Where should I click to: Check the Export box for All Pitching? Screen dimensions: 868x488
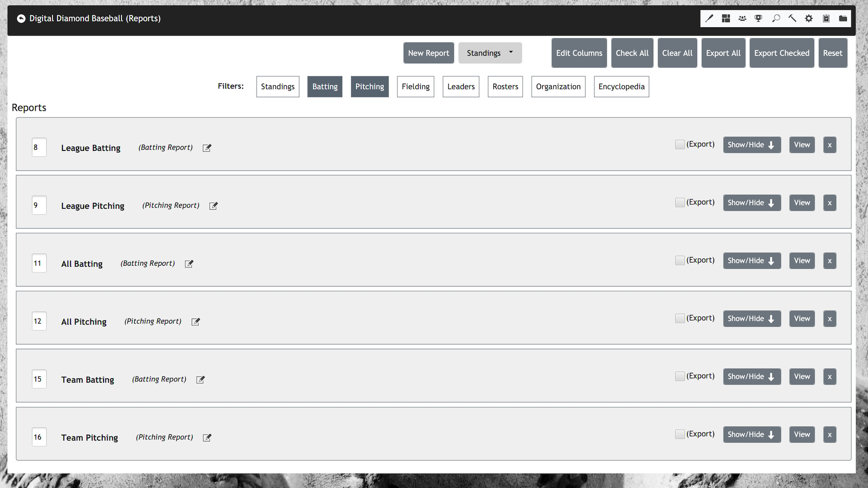click(x=680, y=318)
